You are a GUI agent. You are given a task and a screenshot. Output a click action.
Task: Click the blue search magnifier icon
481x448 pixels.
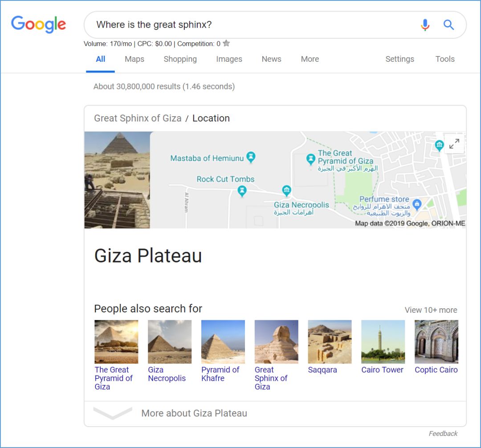pos(448,25)
